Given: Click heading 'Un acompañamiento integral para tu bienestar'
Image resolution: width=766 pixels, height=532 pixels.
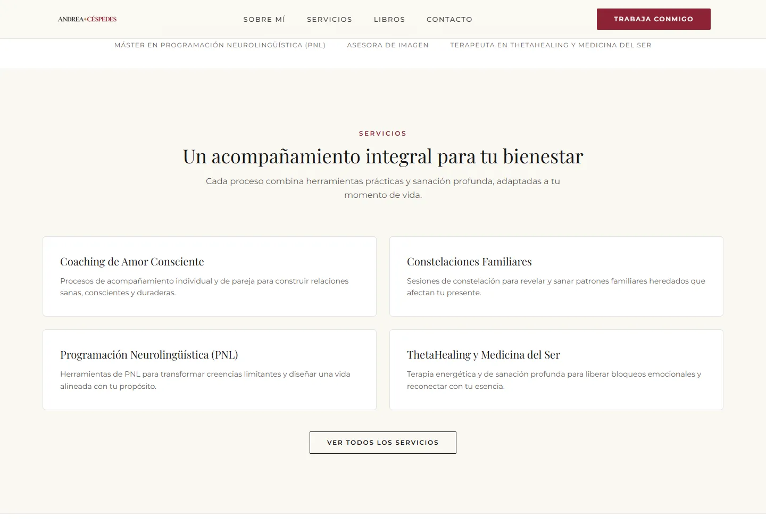Looking at the screenshot, I should [383, 156].
